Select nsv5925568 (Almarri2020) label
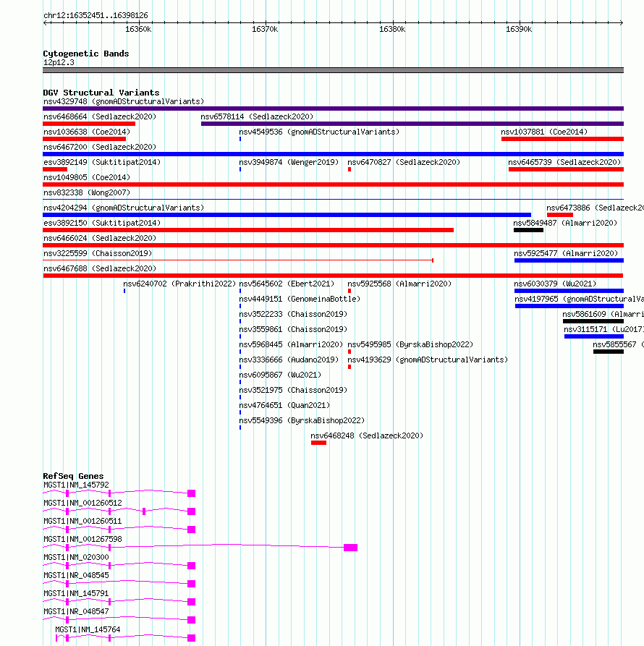 pyautogui.click(x=399, y=284)
